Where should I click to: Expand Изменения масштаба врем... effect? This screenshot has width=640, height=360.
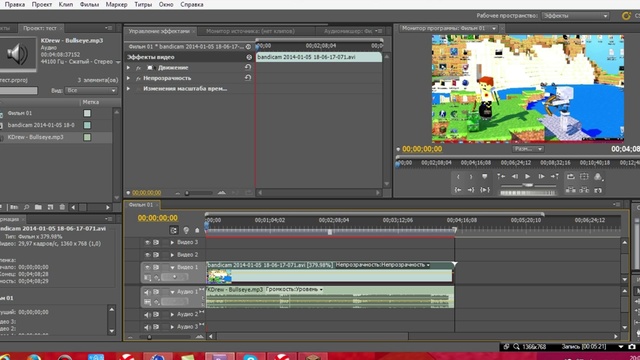(x=129, y=89)
